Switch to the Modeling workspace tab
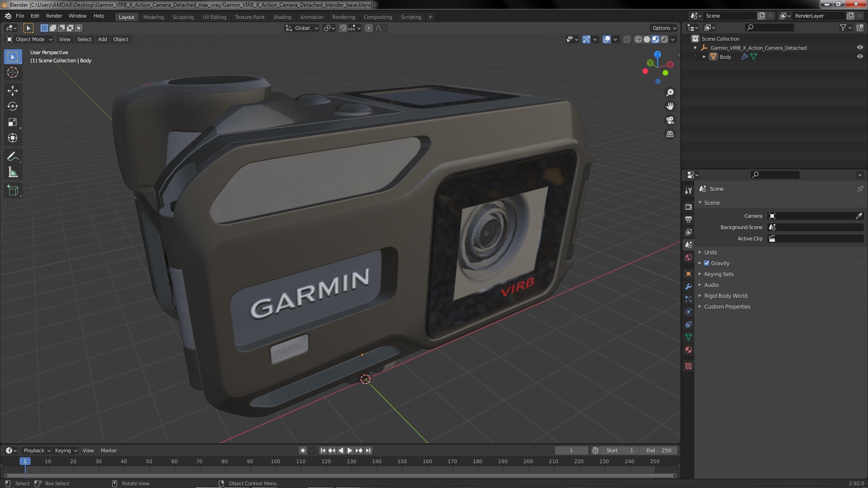Screen dimensions: 868x488 pos(153,17)
